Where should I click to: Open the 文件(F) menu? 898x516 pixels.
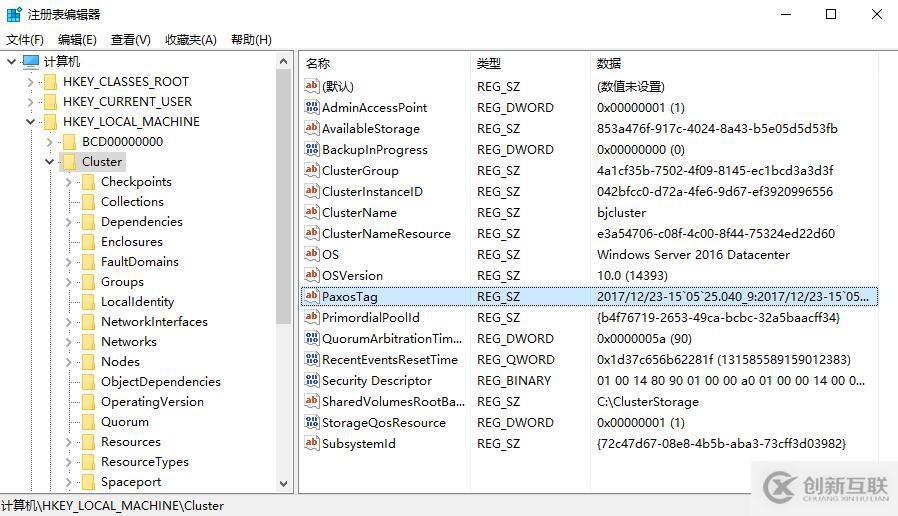(25, 40)
